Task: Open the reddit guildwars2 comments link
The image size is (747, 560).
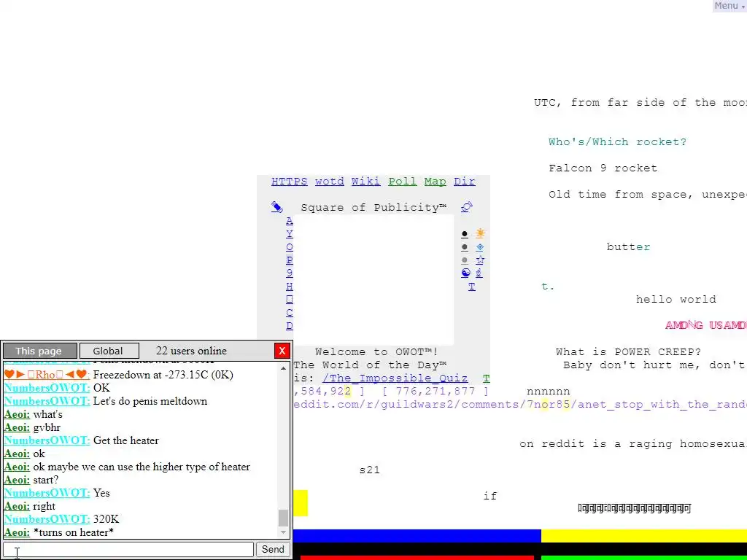Action: [519, 404]
